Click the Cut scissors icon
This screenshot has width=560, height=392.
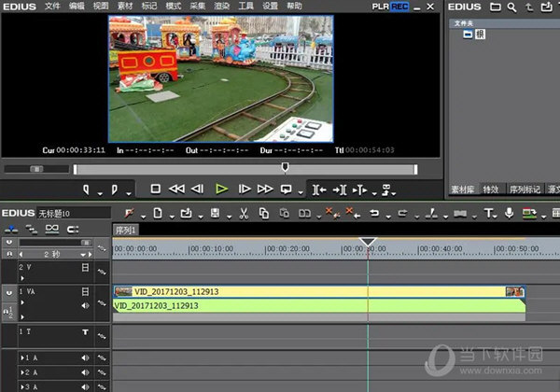point(244,213)
